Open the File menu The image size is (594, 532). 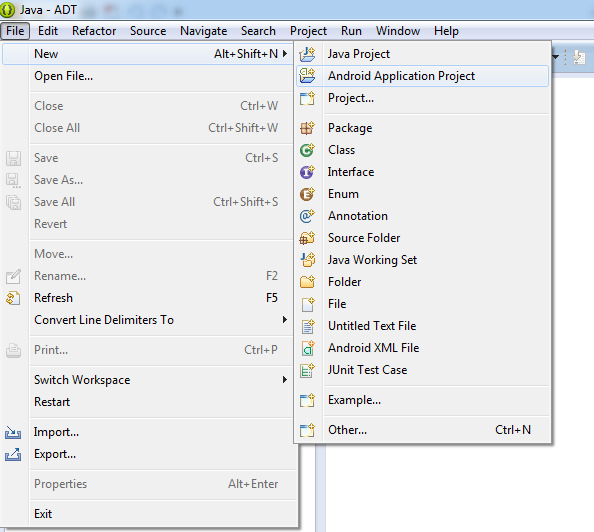(x=15, y=31)
